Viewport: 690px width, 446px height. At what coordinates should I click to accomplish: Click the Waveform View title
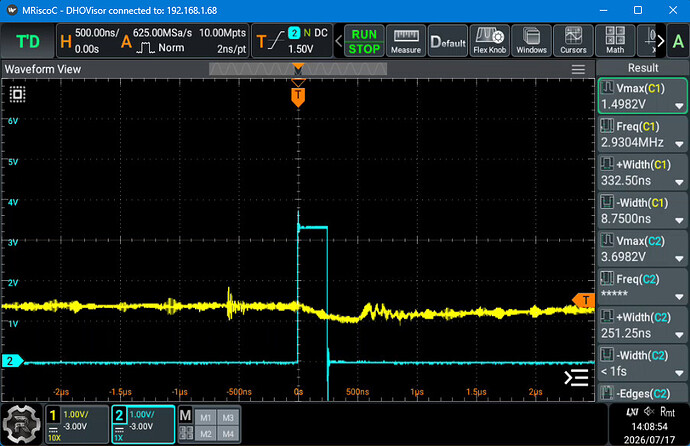(43, 69)
